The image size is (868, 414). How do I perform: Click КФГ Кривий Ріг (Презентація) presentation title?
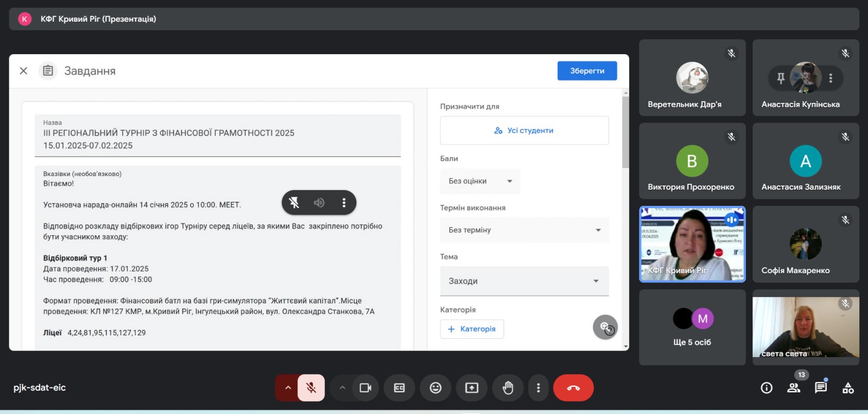tap(98, 19)
